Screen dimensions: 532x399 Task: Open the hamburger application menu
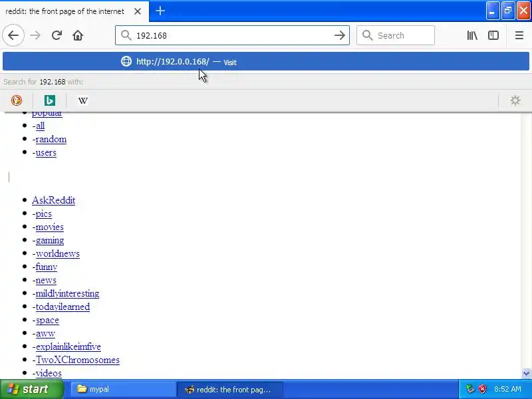[519, 35]
